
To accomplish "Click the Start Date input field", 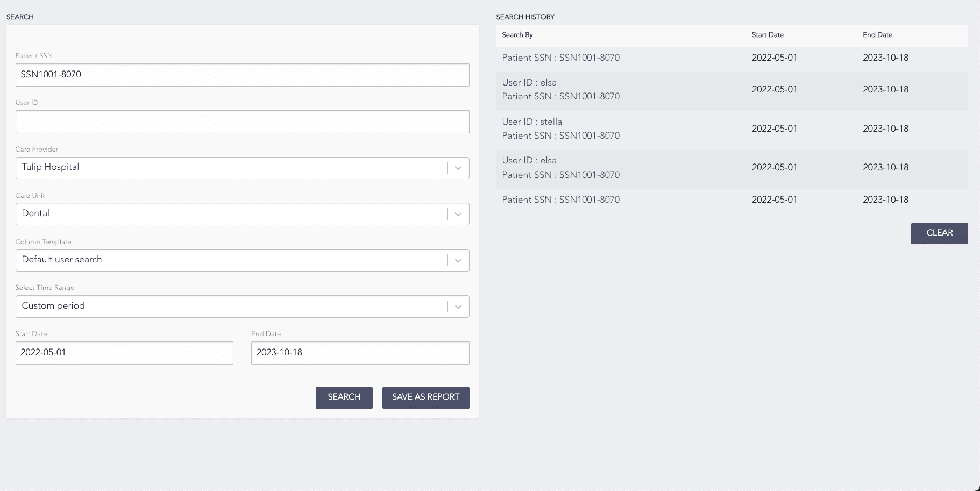I will pyautogui.click(x=124, y=353).
